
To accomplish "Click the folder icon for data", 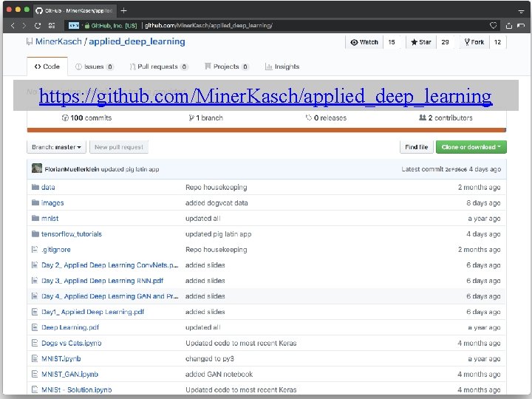I will 35,187.
